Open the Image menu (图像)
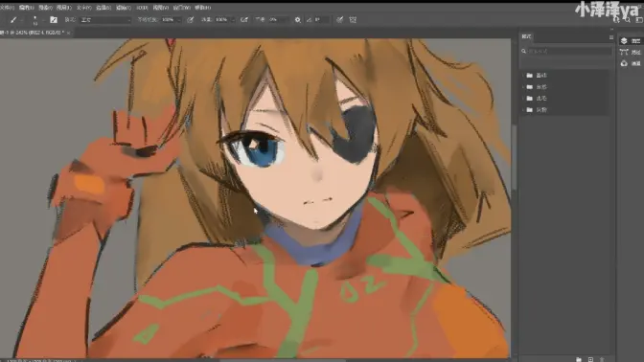 [x=45, y=8]
